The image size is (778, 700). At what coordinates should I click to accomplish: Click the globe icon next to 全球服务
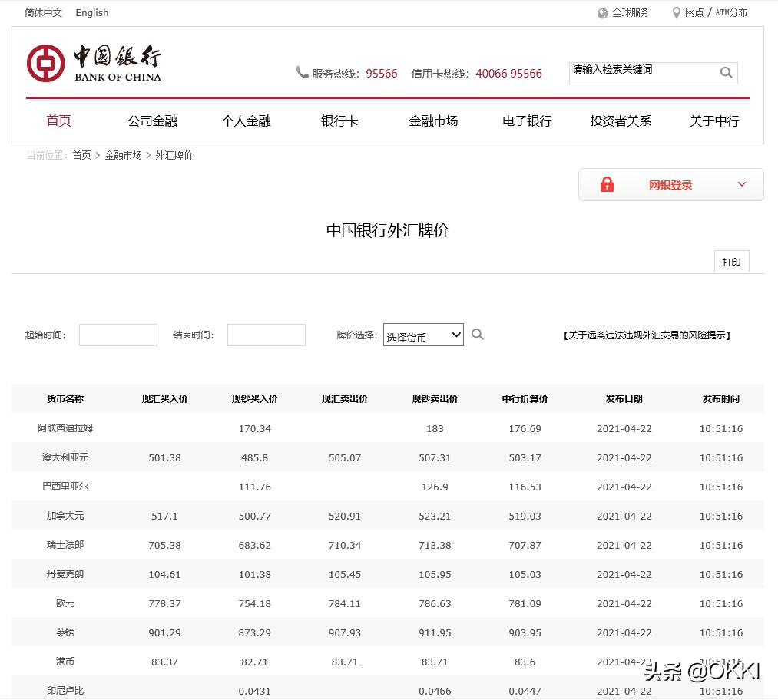click(x=602, y=12)
